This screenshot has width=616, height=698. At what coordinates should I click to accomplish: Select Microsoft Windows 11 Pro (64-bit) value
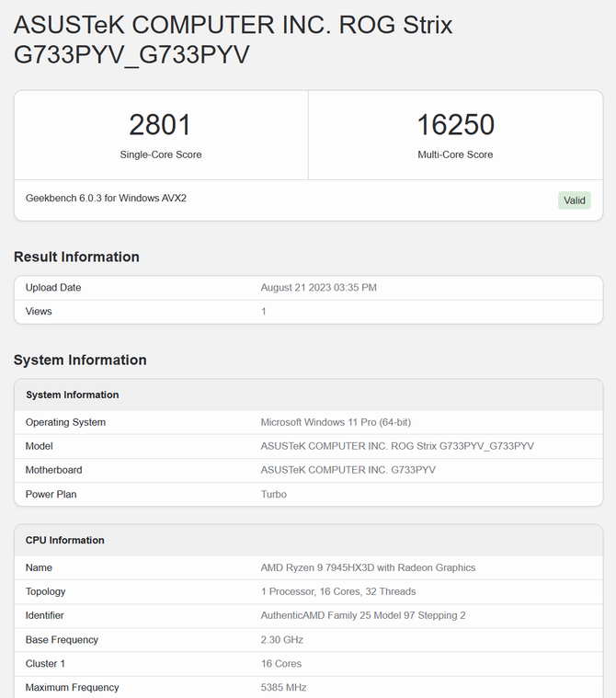pos(336,422)
